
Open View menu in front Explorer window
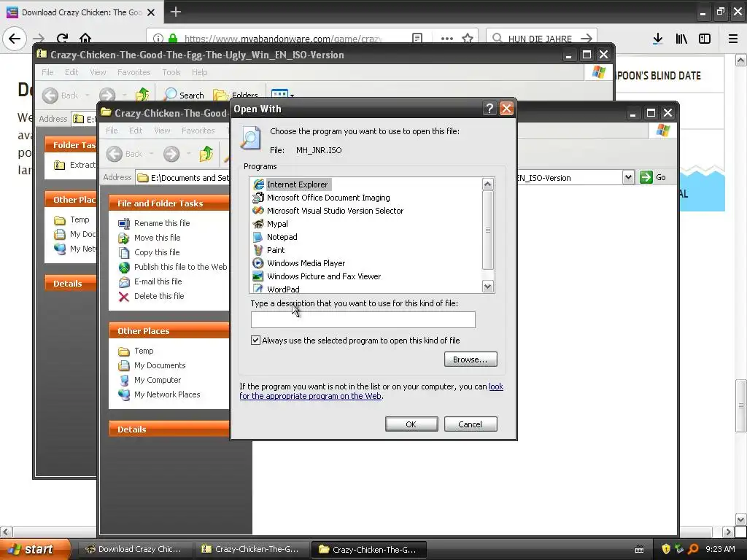click(x=162, y=131)
